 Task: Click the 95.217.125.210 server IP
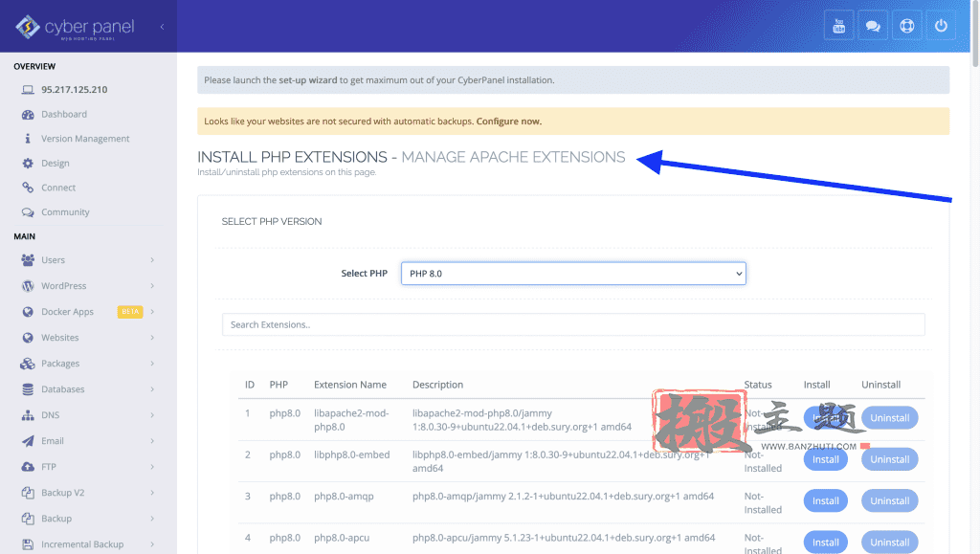coord(75,89)
